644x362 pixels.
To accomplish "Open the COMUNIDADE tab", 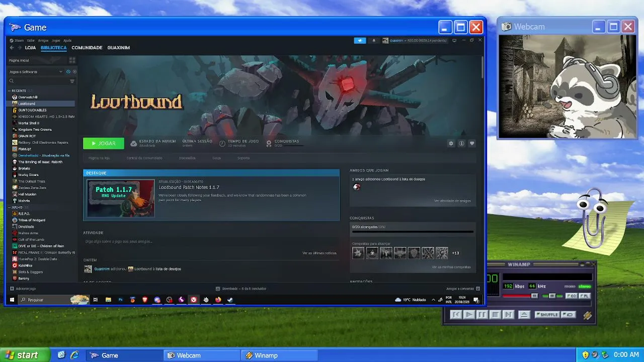I will [x=87, y=48].
